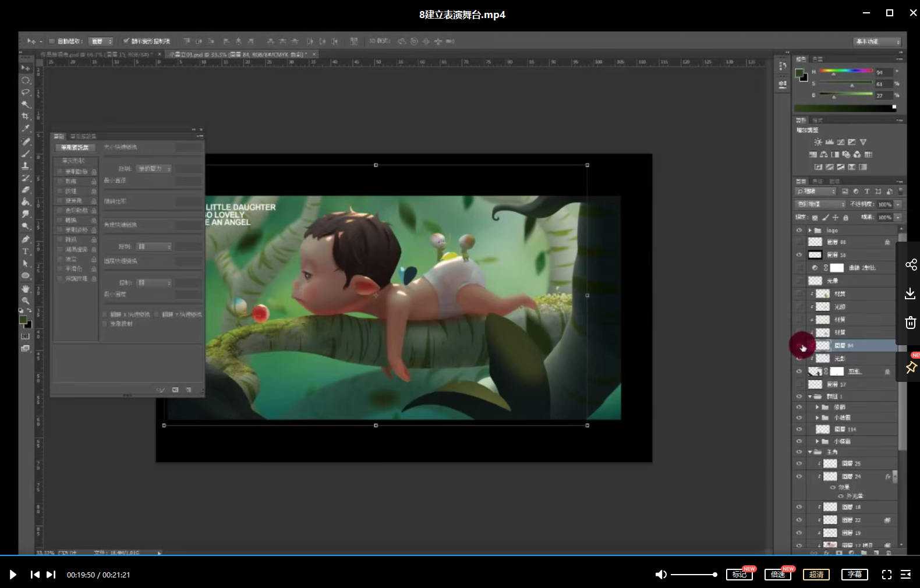Click the 标记 mark button

739,575
